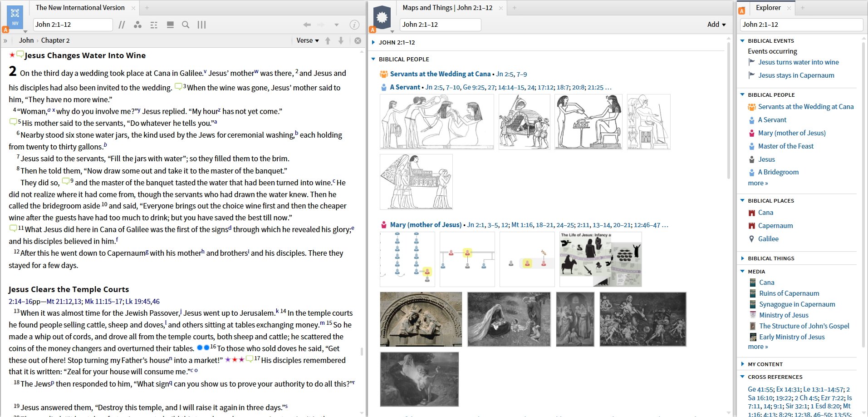Click the Ruins of Capernaum media icon
The width and height of the screenshot is (868, 417).
coord(753,293)
